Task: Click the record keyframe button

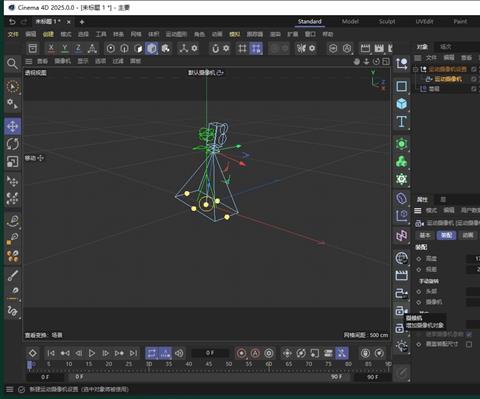Action: [x=242, y=353]
